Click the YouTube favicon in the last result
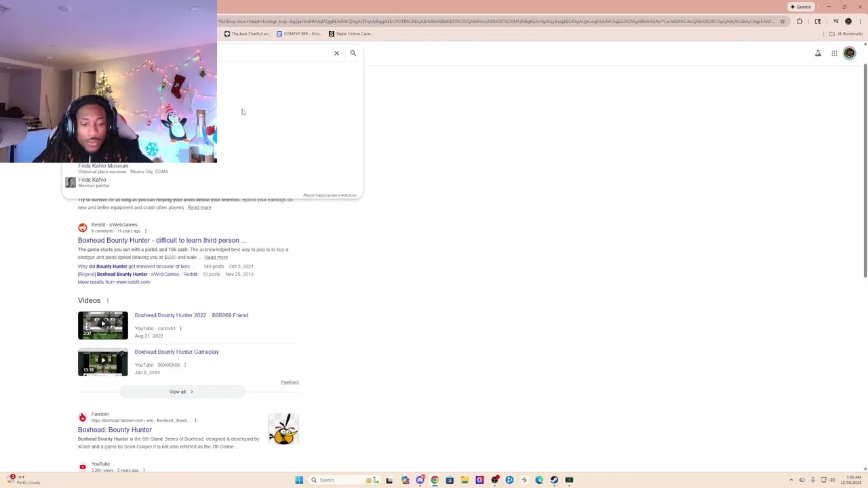This screenshot has height=488, width=868. 83,467
